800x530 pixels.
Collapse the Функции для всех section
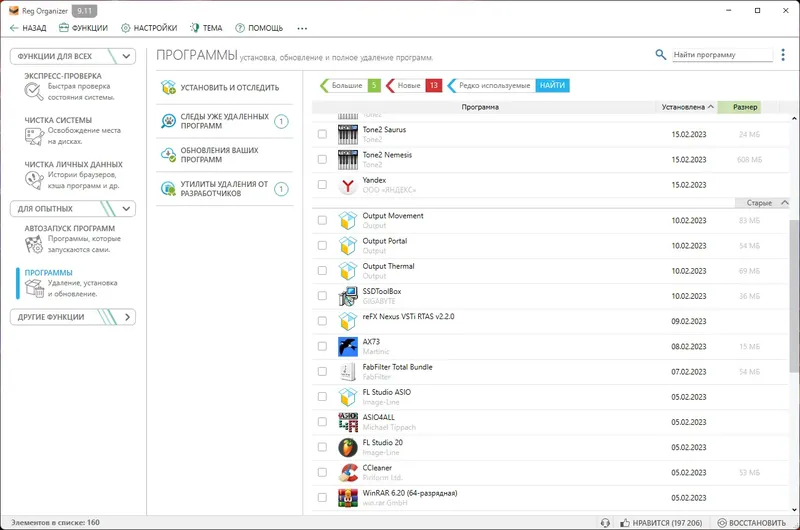[127, 56]
